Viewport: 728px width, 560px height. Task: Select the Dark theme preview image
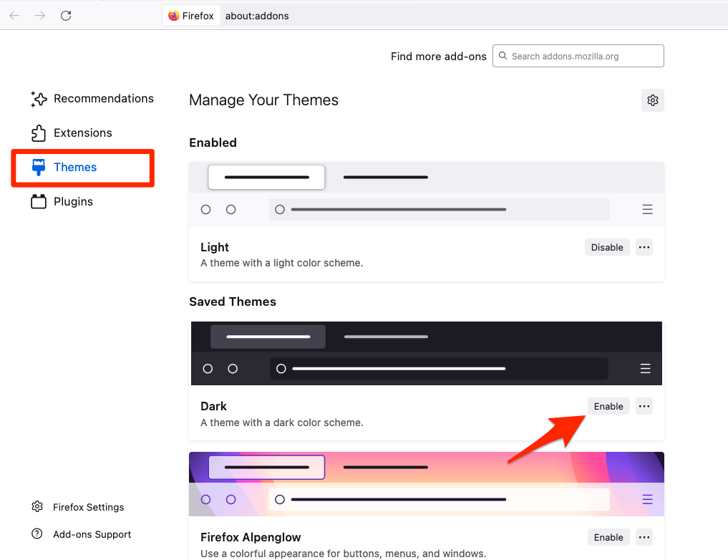tap(426, 354)
